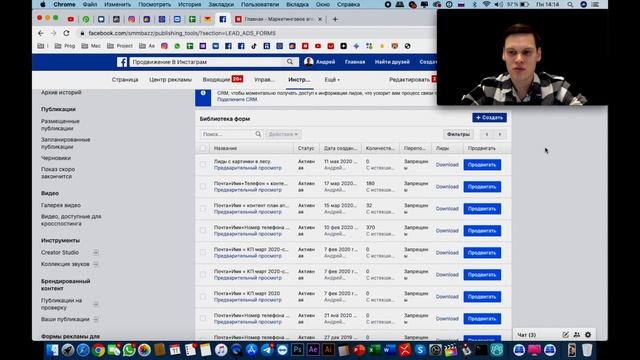
Task: Open Галерея видео in the left sidebar
Action: 61,205
